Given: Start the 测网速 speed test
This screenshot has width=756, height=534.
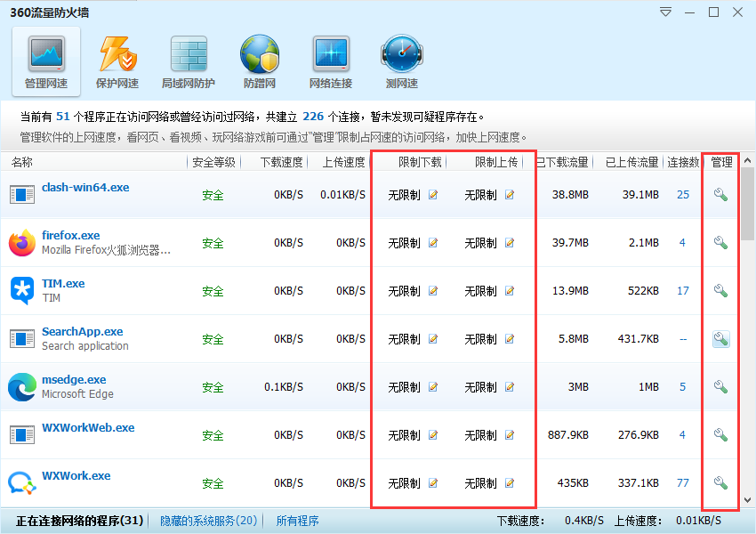Looking at the screenshot, I should point(401,60).
